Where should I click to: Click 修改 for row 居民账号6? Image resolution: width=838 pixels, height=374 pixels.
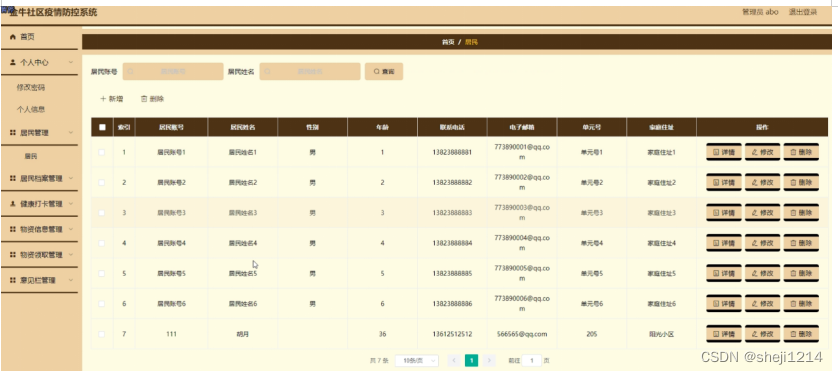tap(763, 303)
